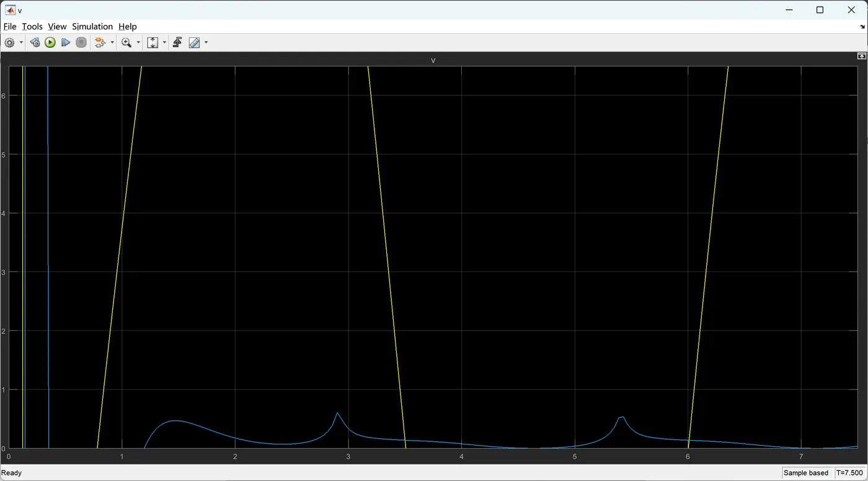Viewport: 868px width, 481px height.
Task: Open the View menu
Action: pyautogui.click(x=57, y=27)
